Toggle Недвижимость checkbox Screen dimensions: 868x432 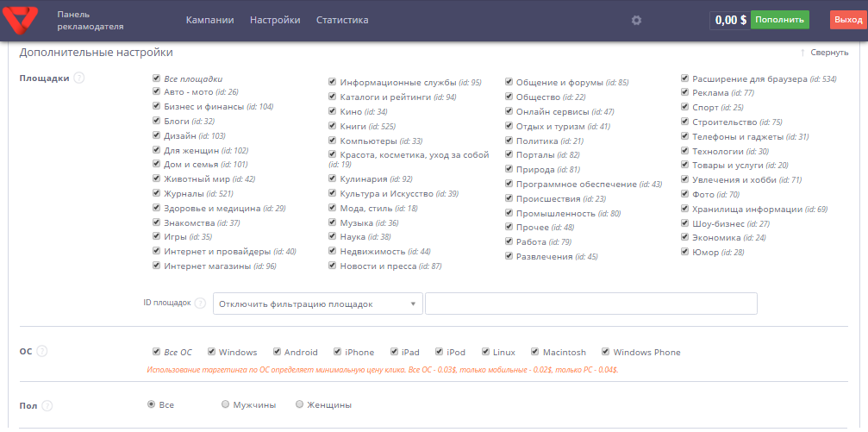(x=332, y=251)
